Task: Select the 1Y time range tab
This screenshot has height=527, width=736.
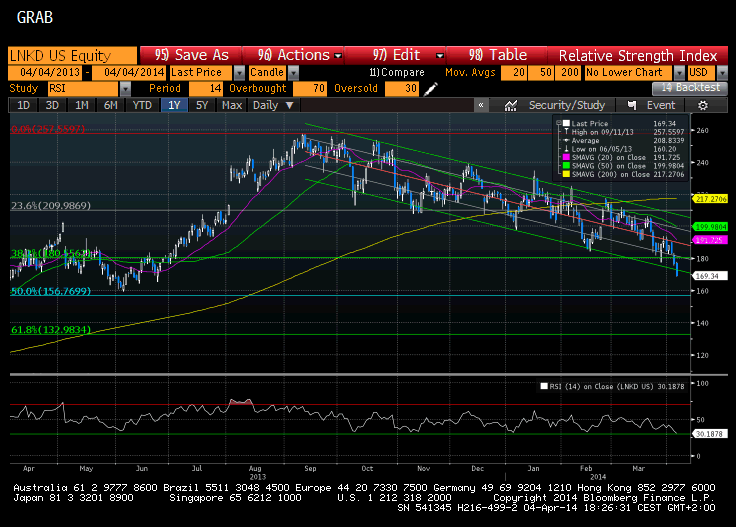Action: [174, 105]
